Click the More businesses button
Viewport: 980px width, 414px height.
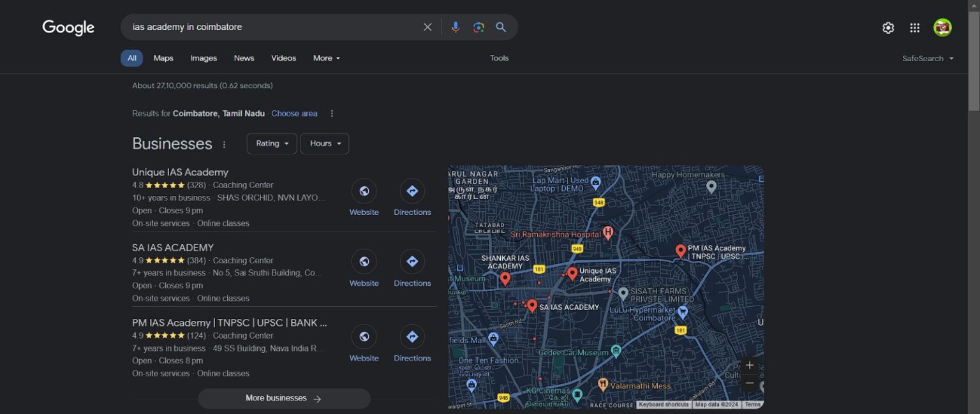click(284, 399)
